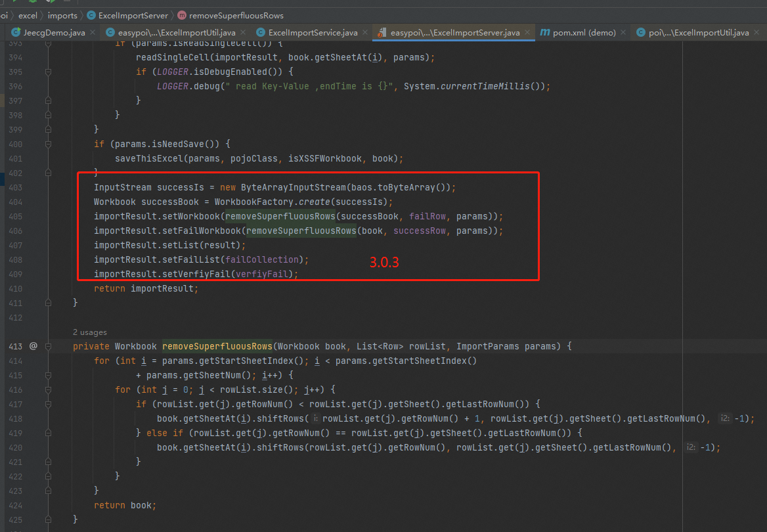Collapse the if block at line 417
The width and height of the screenshot is (767, 532).
pos(48,405)
